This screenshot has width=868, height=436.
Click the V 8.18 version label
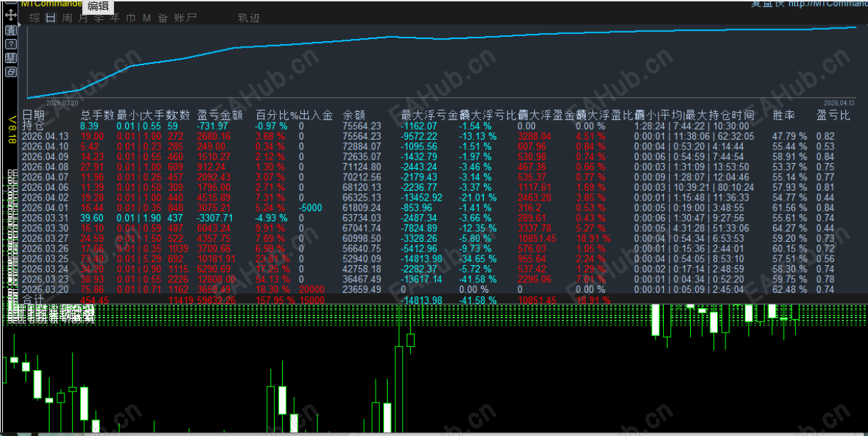click(11, 130)
